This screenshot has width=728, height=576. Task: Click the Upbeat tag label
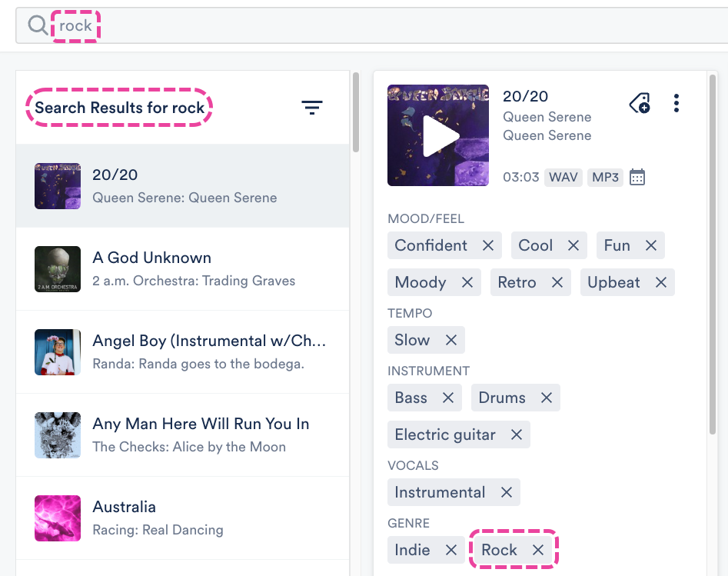[x=613, y=282]
